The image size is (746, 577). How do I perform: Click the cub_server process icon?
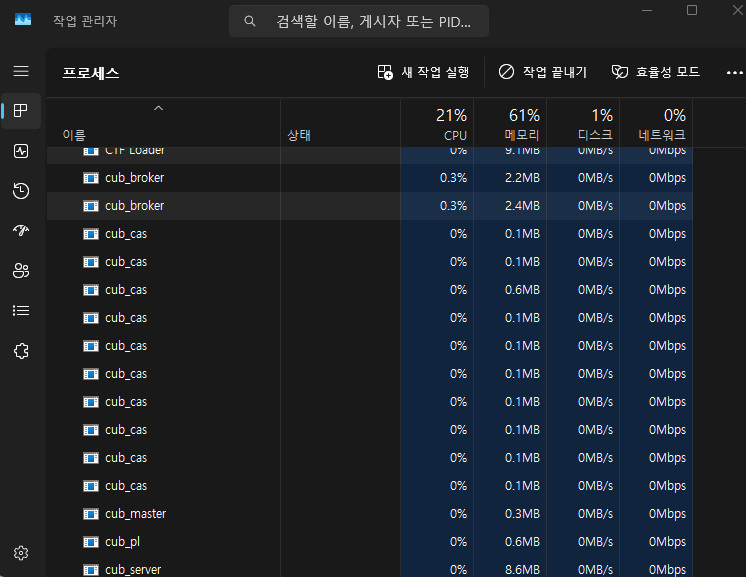91,570
